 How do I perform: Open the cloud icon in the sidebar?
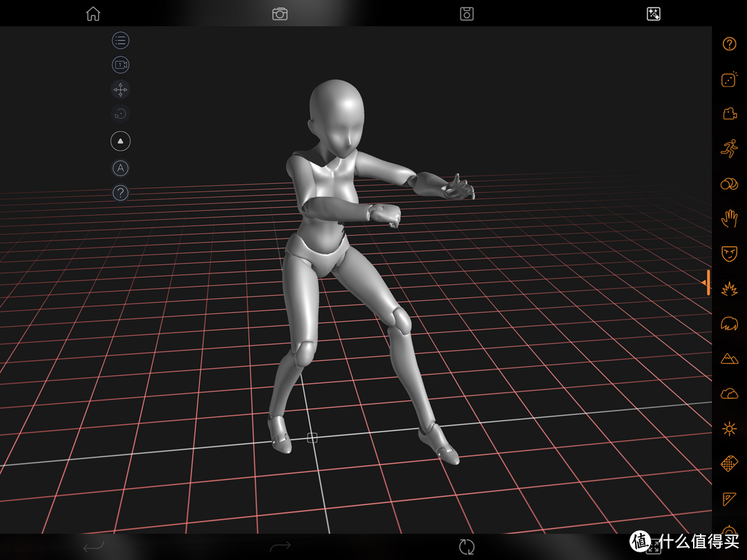730,394
